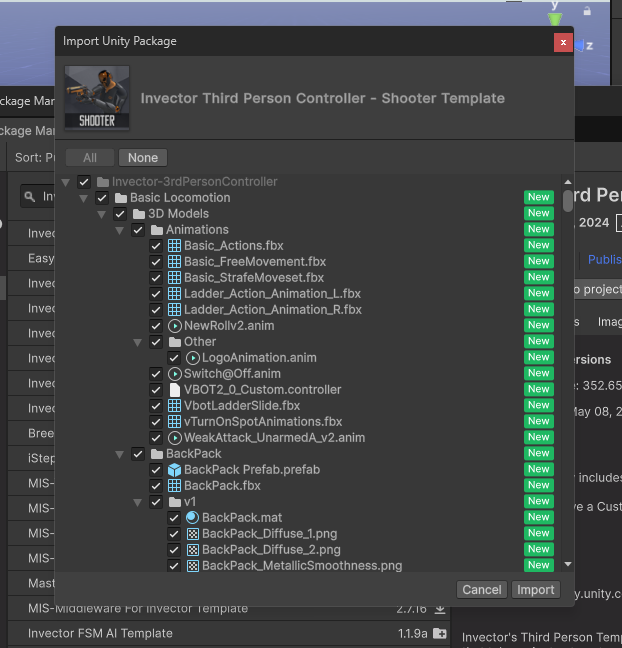The height and width of the screenshot is (648, 622).
Task: Click the Ladder_Action_Animation_L.fbx model icon
Action: tap(174, 293)
